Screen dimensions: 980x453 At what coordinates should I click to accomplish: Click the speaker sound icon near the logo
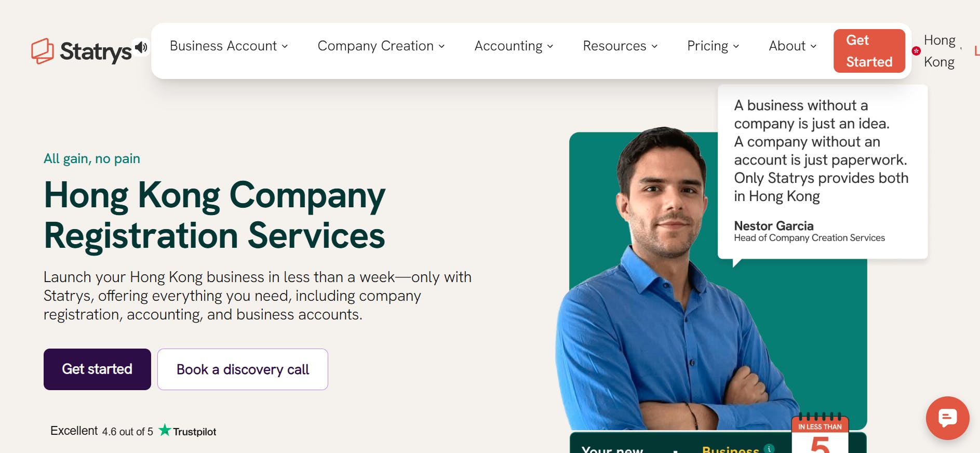tap(141, 48)
